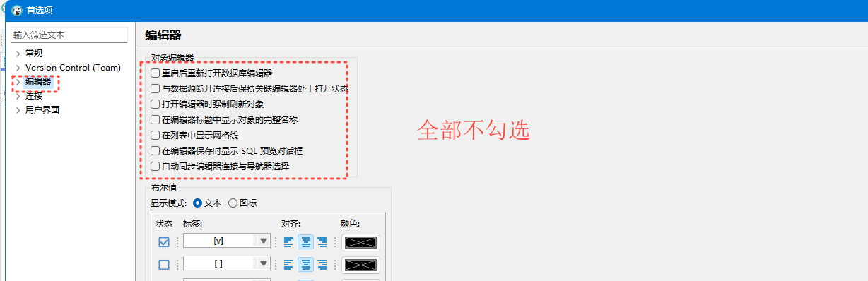The height and width of the screenshot is (281, 868).
Task: Click the unchecked state checkbox in [ ] row
Action: [x=164, y=265]
